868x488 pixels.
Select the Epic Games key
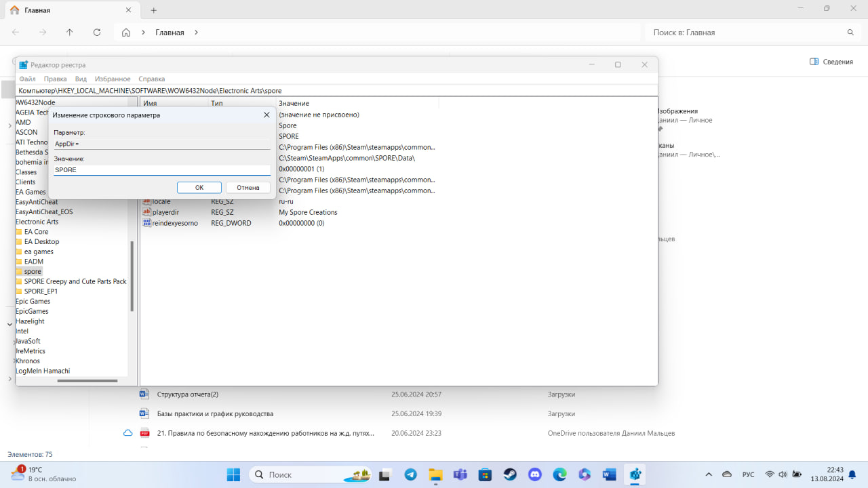point(33,301)
